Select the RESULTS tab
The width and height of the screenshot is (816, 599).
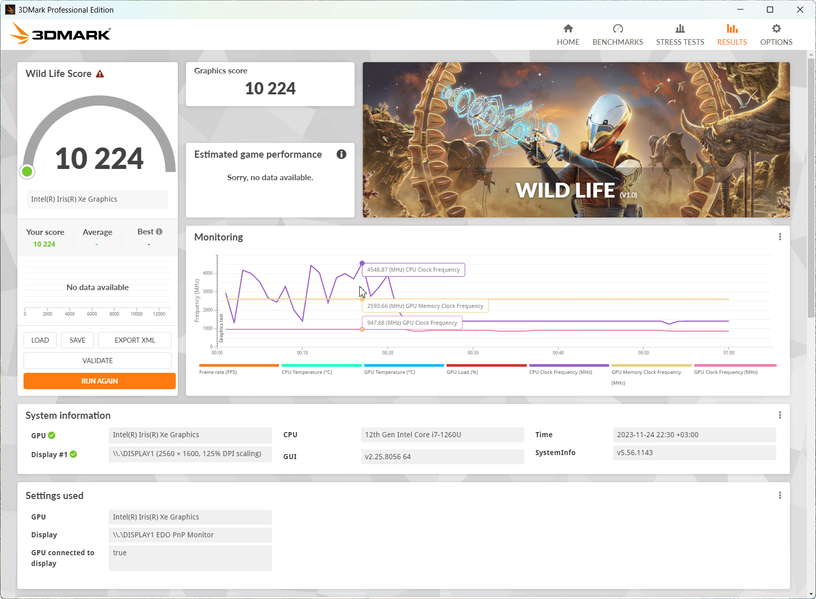(732, 35)
